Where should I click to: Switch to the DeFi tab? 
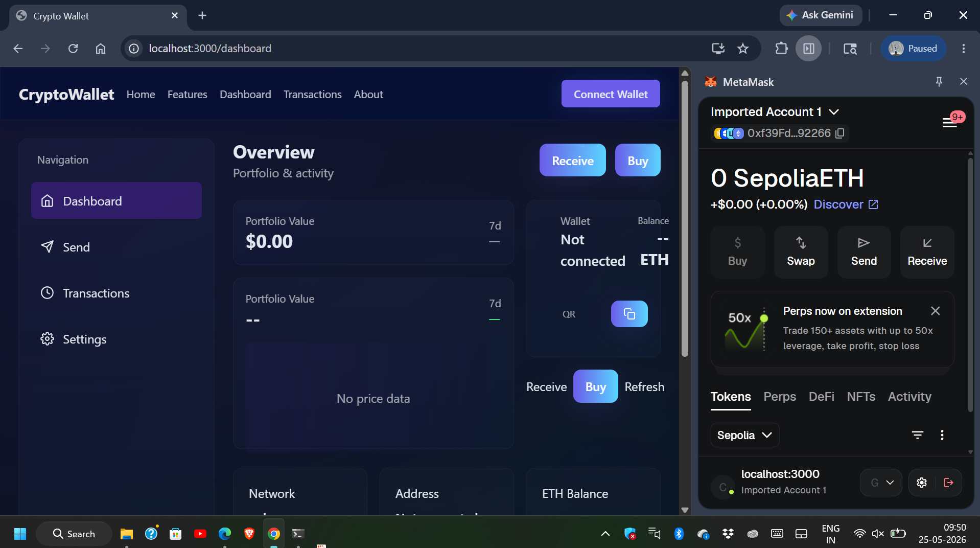click(x=822, y=397)
